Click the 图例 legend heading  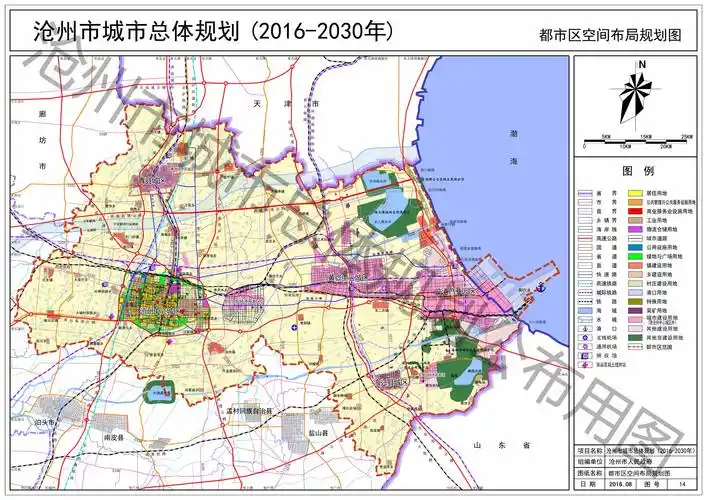click(x=638, y=171)
